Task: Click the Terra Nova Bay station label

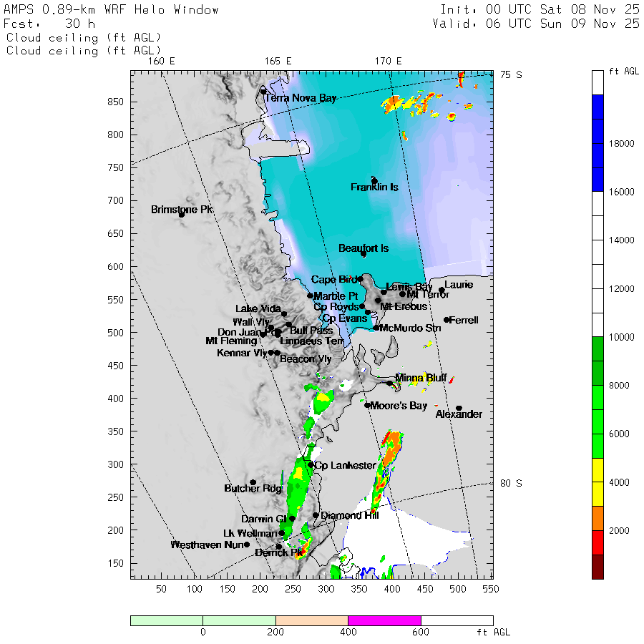Action: [301, 98]
